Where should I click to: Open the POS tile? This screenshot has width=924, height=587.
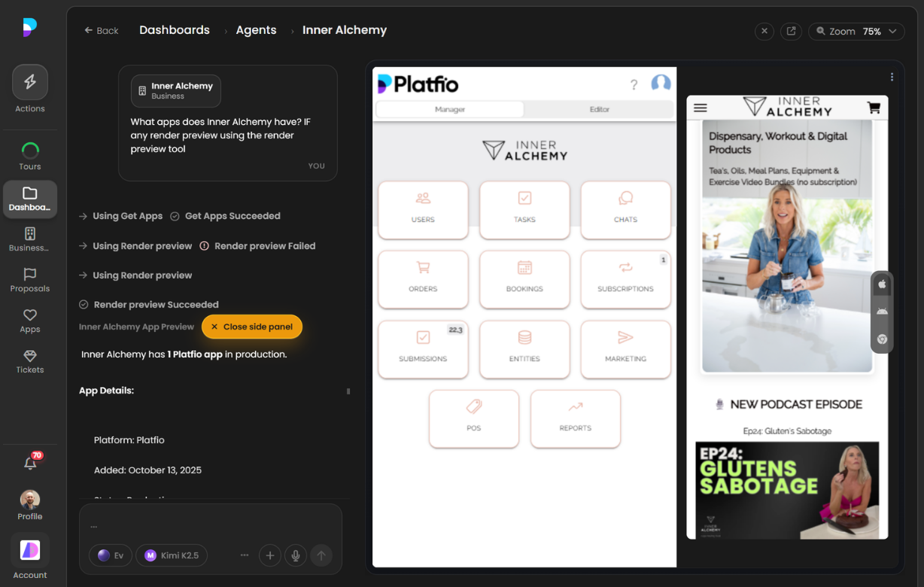474,418
